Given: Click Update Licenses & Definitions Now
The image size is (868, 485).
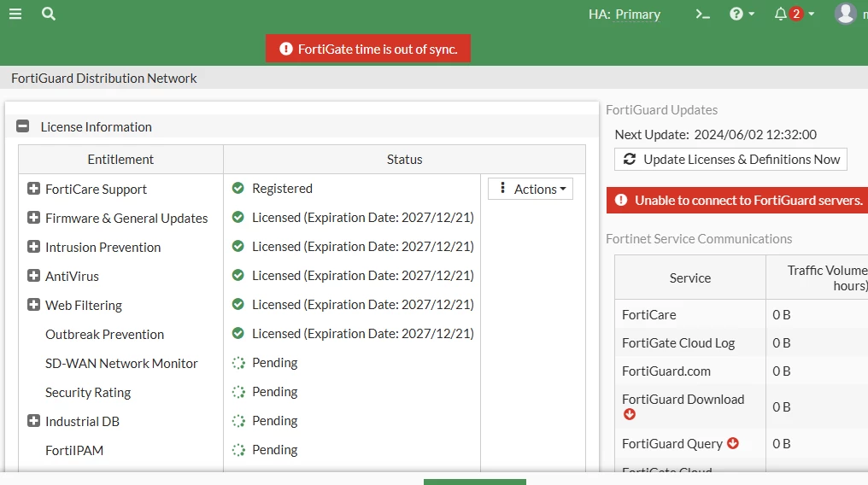Looking at the screenshot, I should tap(730, 160).
